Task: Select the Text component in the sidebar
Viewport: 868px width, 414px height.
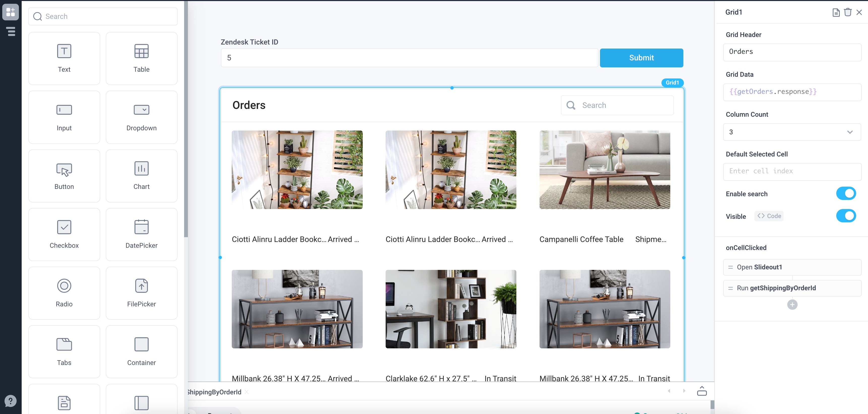Action: [64, 58]
